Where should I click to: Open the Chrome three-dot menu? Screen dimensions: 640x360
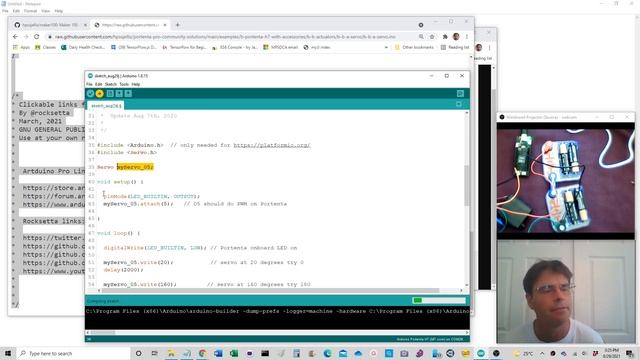click(467, 37)
